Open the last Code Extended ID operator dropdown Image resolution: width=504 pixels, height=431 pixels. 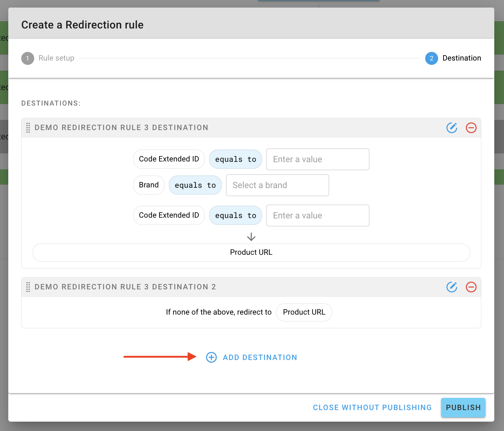235,215
